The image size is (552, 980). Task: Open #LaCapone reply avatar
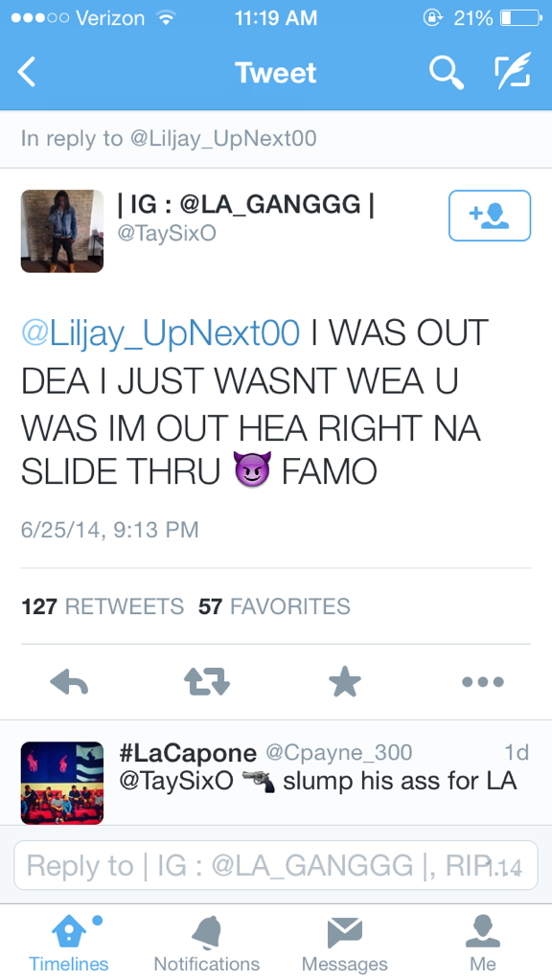[x=62, y=783]
